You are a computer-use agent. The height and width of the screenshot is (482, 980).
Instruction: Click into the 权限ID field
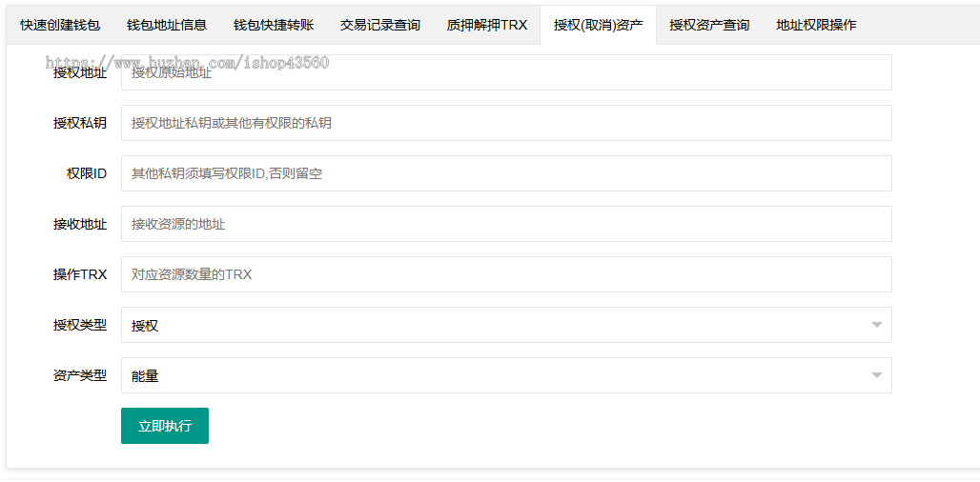click(x=506, y=173)
